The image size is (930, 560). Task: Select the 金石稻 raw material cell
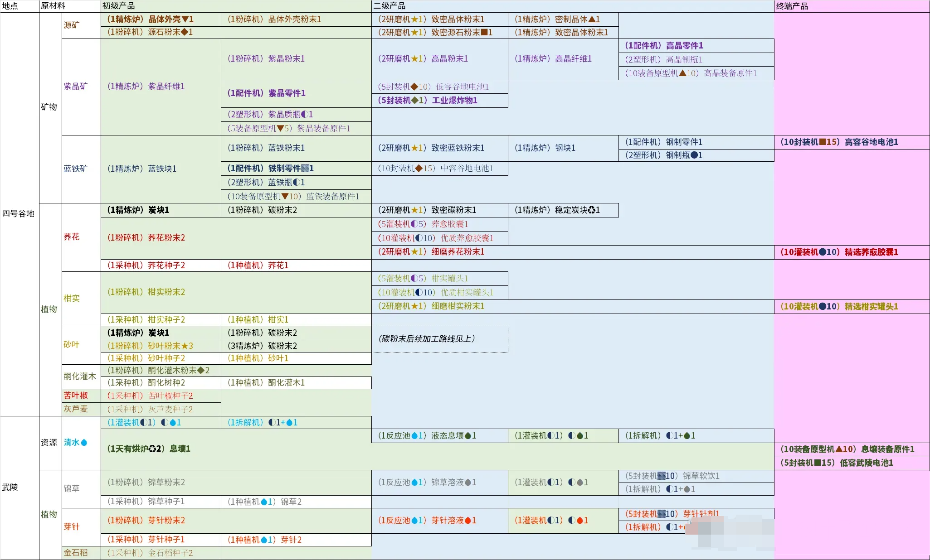click(81, 553)
